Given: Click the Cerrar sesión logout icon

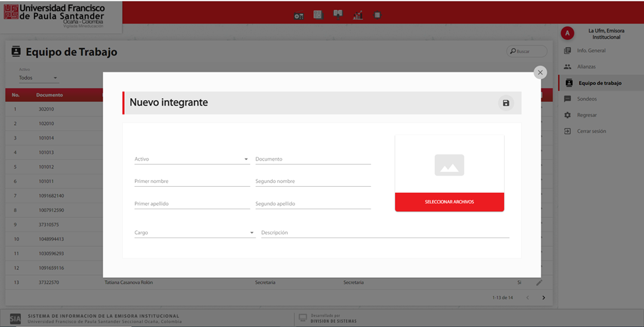Looking at the screenshot, I should 568,131.
